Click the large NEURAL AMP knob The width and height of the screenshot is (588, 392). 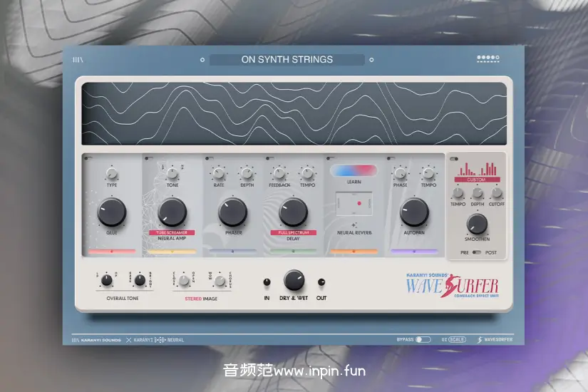(172, 212)
